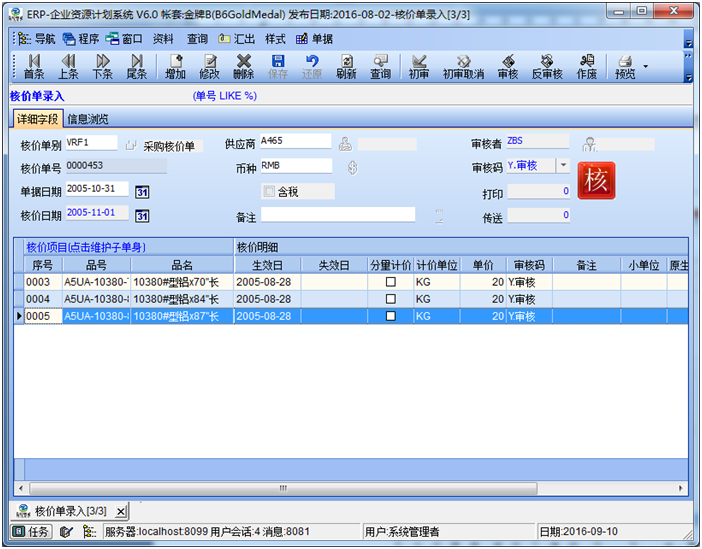This screenshot has width=702, height=549.
Task: Go to previous record 上条
Action: pyautogui.click(x=68, y=67)
